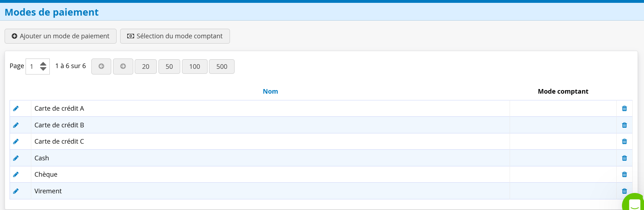Screen dimensions: 644x210
Task: Select the Carte de crédit A name
Action: click(x=59, y=109)
